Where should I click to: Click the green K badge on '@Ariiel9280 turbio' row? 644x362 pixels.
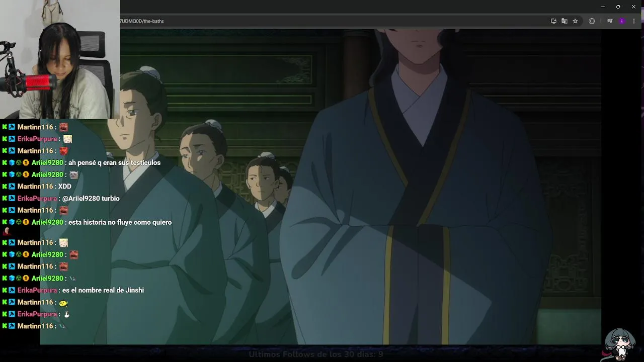pos(5,199)
